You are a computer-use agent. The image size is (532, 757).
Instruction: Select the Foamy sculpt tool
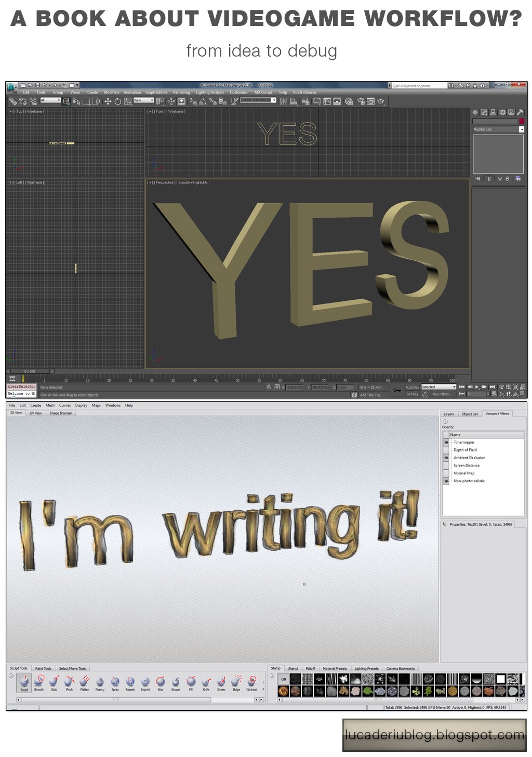(100, 682)
